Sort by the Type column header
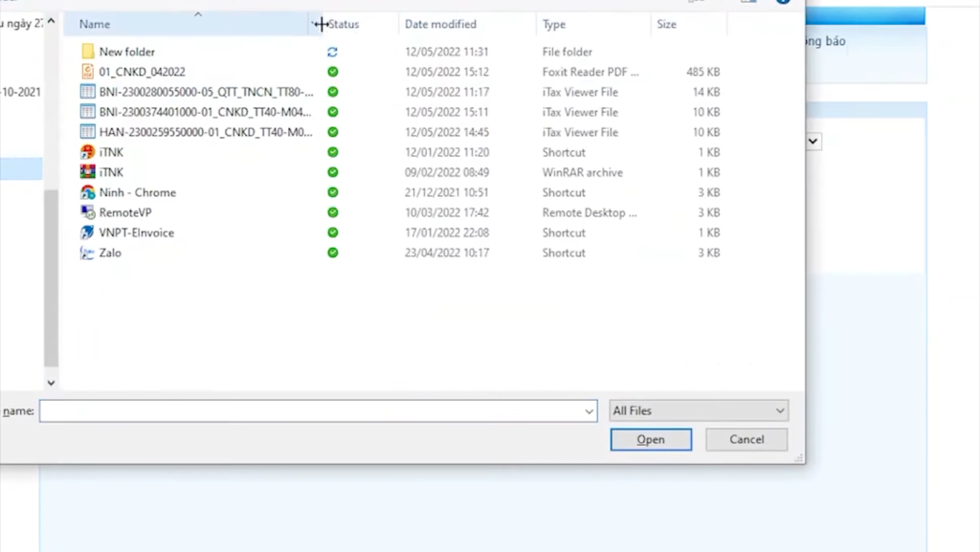This screenshot has width=980, height=552. (x=554, y=24)
